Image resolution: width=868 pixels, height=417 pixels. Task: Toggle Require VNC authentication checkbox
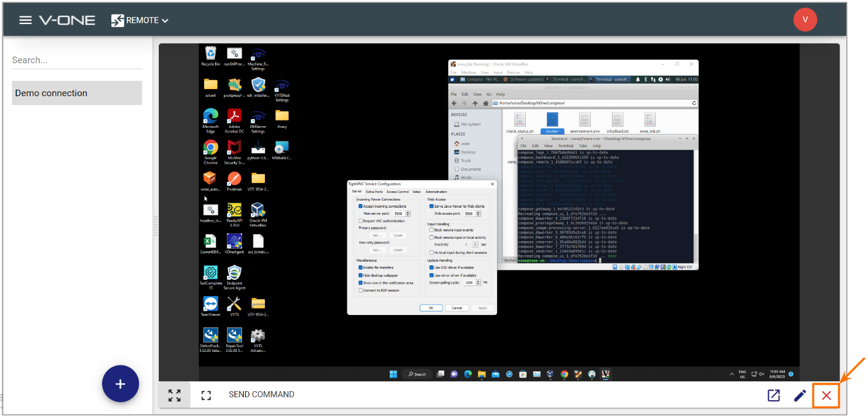[x=360, y=221]
